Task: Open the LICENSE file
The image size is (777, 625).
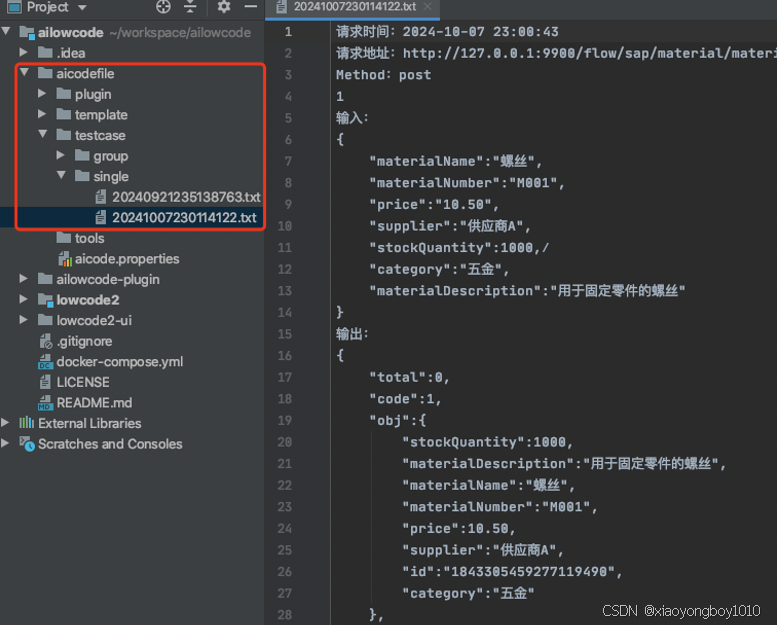Action: coord(83,383)
